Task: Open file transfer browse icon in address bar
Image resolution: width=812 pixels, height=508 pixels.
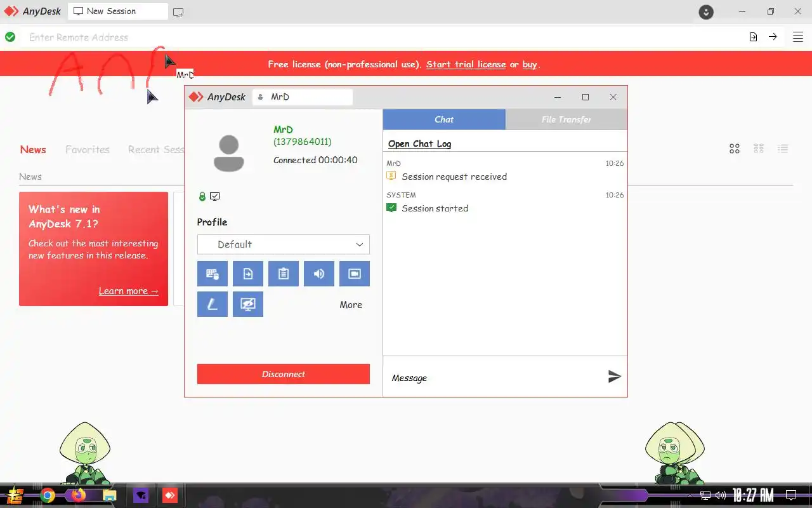Action: coord(753,37)
